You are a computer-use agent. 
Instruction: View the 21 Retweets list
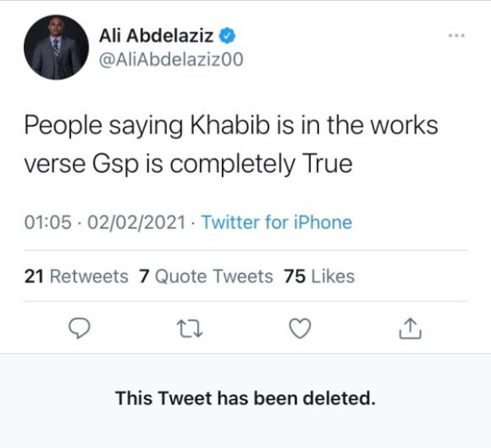click(x=76, y=277)
